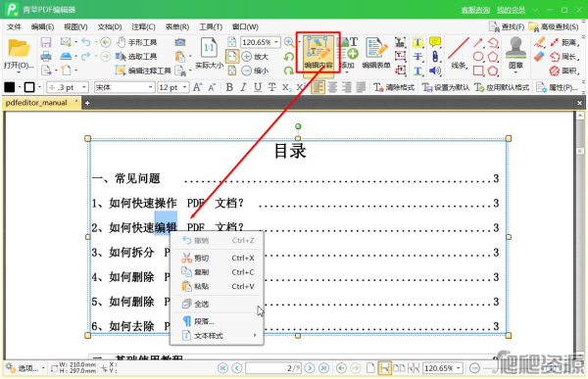Choose Copy (复制) from context menu
Screen dimensions: 588x379
pos(218,272)
